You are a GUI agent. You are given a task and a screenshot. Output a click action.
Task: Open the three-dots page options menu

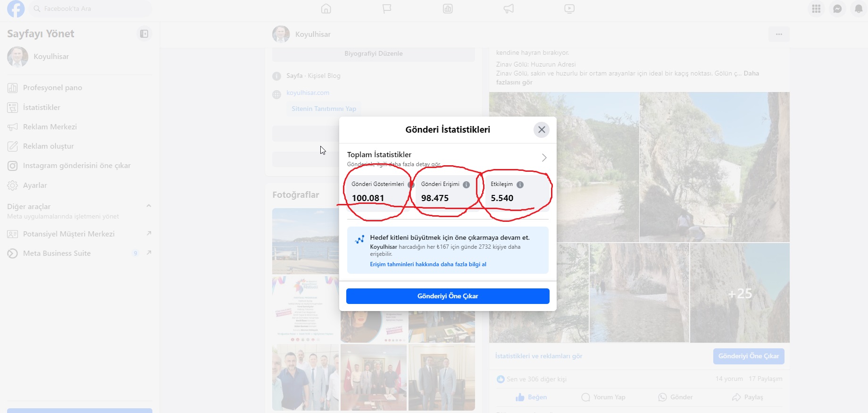(x=779, y=34)
